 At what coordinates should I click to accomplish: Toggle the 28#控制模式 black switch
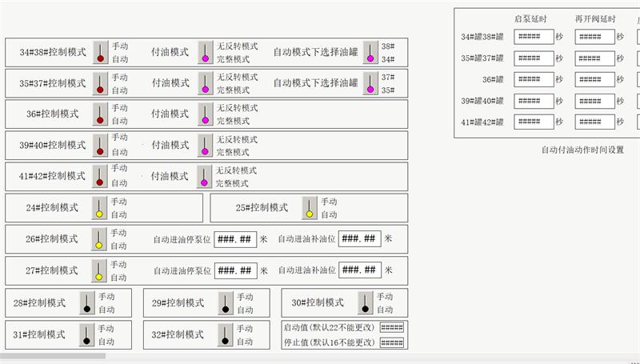86,303
